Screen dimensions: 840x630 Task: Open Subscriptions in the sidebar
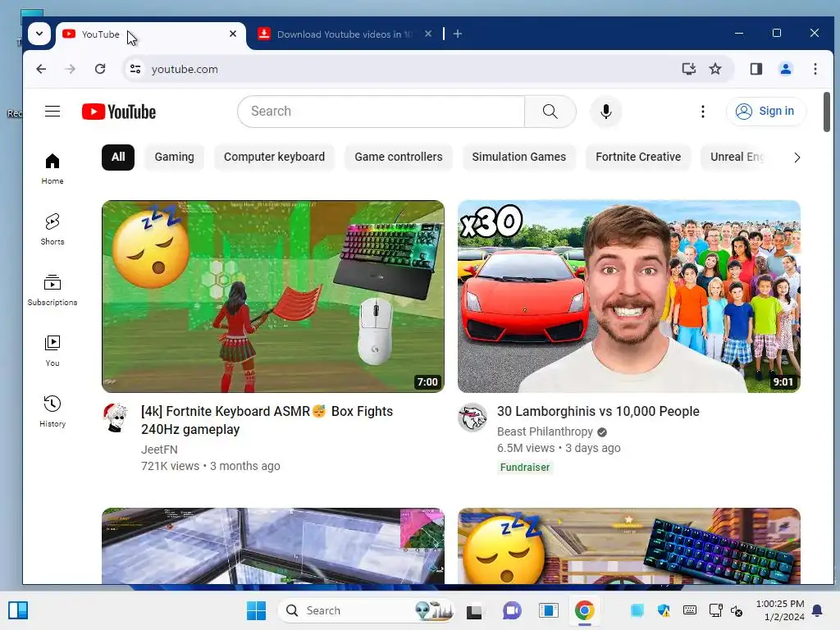point(52,290)
